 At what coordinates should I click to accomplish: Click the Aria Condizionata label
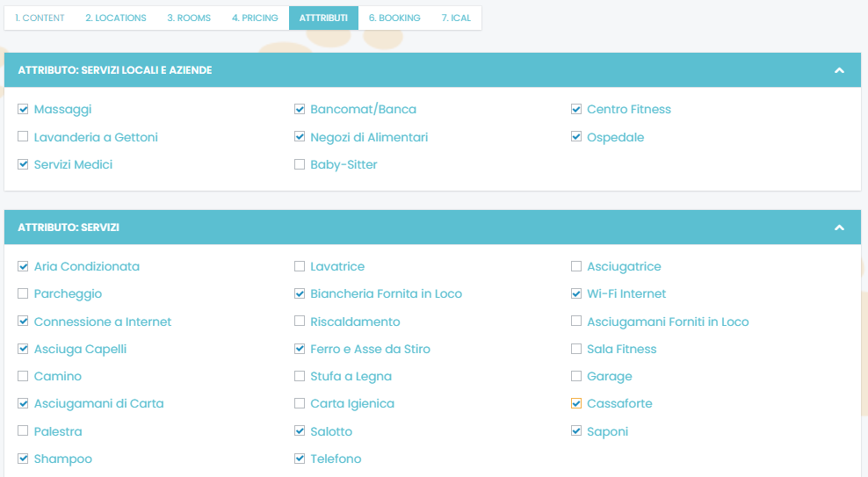click(86, 267)
